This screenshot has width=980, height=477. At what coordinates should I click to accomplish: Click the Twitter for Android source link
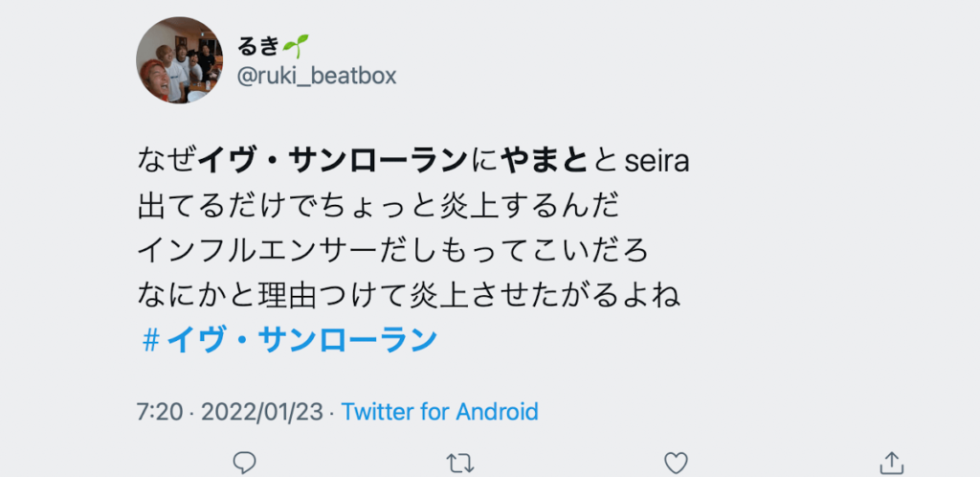439,412
